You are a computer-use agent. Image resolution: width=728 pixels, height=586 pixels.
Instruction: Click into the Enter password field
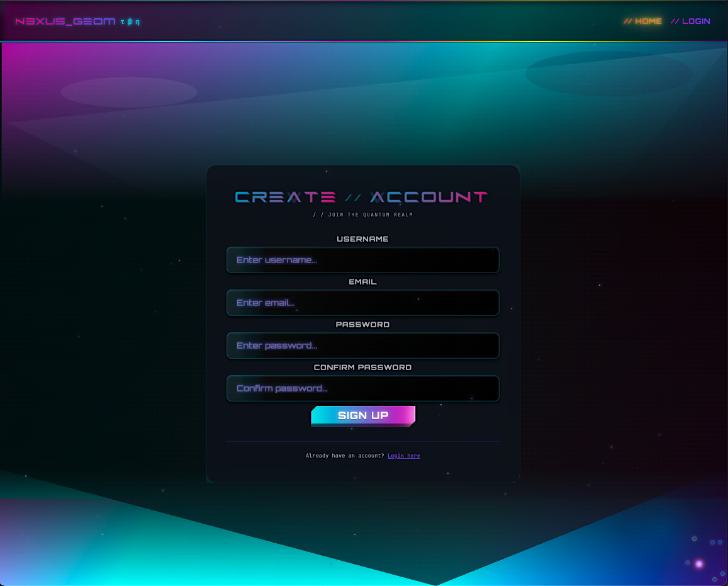tap(362, 346)
